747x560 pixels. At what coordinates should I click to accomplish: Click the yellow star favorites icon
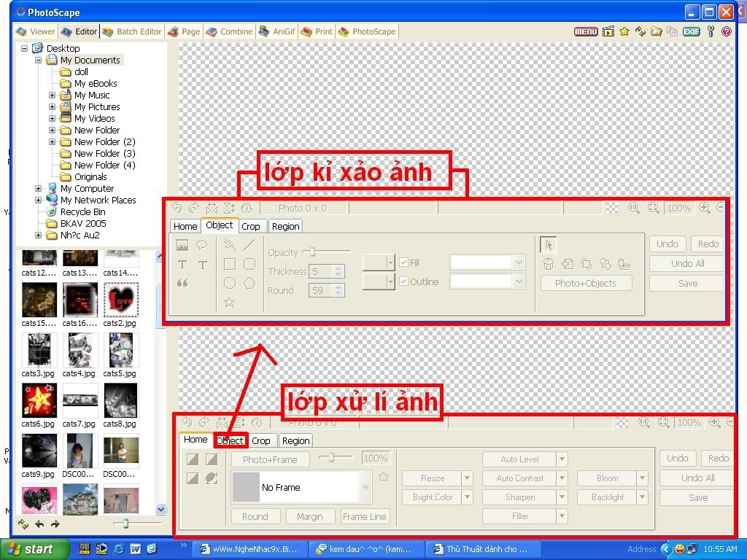624,31
